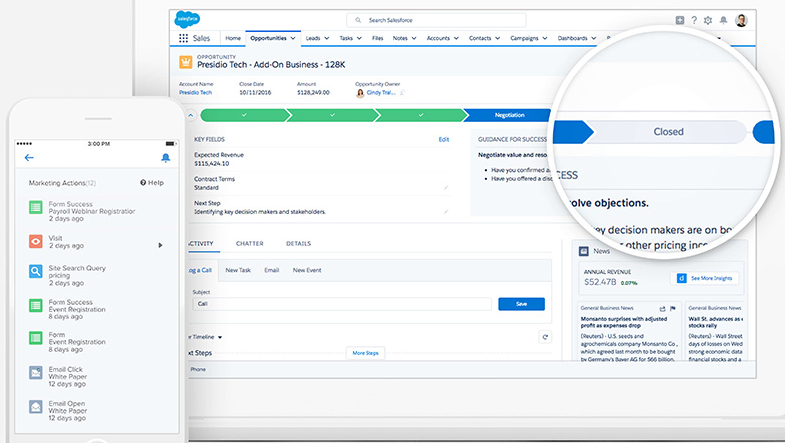Select the Log a Call tab
This screenshot has height=443, width=785.
(x=200, y=270)
